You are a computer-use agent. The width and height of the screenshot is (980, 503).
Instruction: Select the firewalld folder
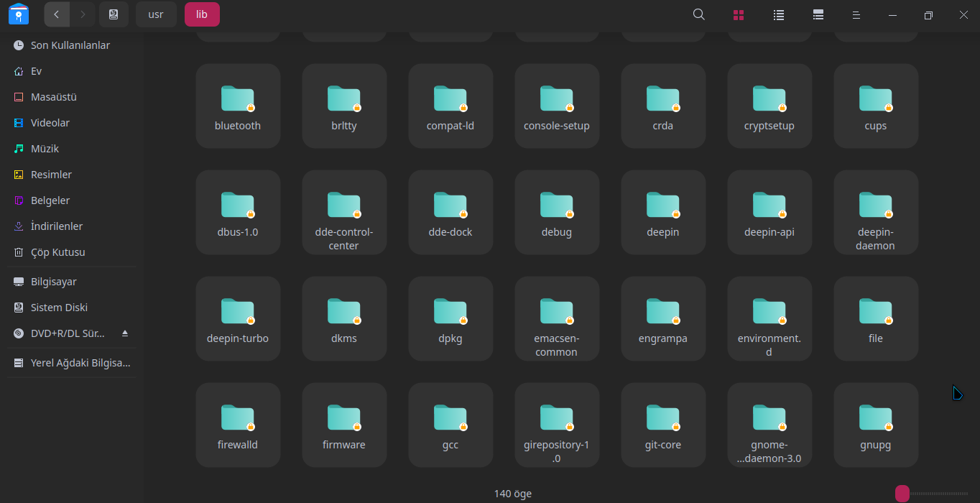238,425
